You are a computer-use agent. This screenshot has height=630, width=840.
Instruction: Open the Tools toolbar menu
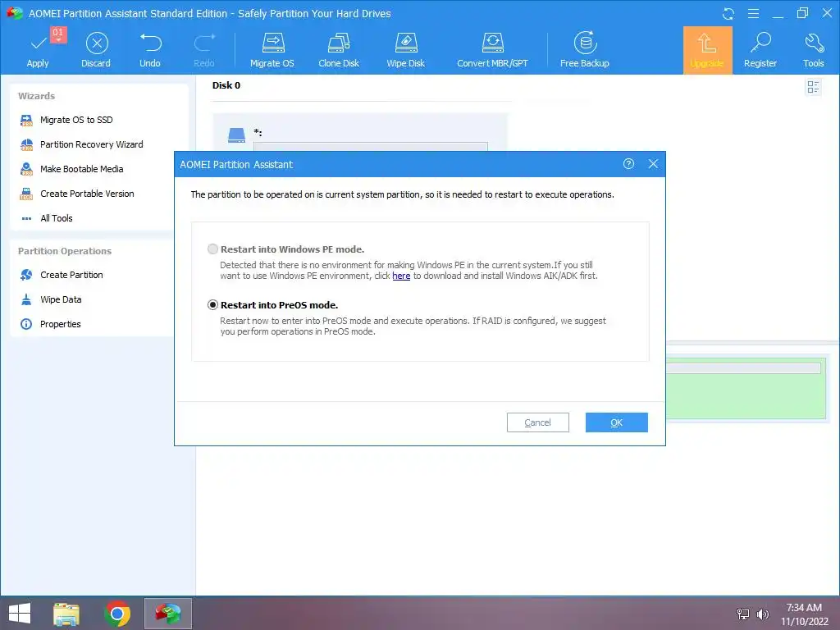click(x=813, y=51)
